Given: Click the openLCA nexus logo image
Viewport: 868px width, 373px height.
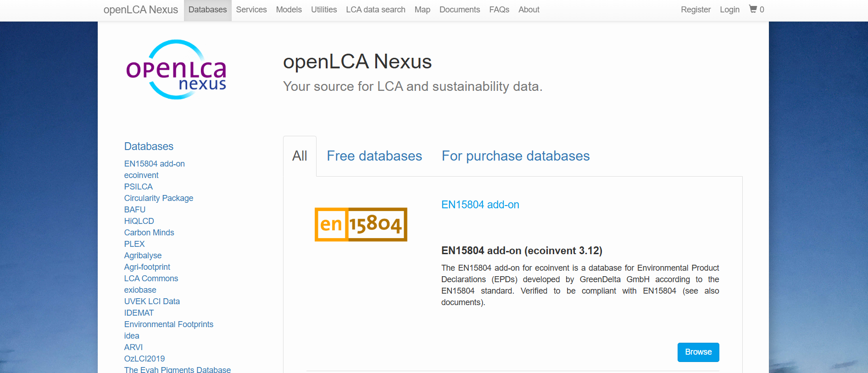Looking at the screenshot, I should (177, 69).
